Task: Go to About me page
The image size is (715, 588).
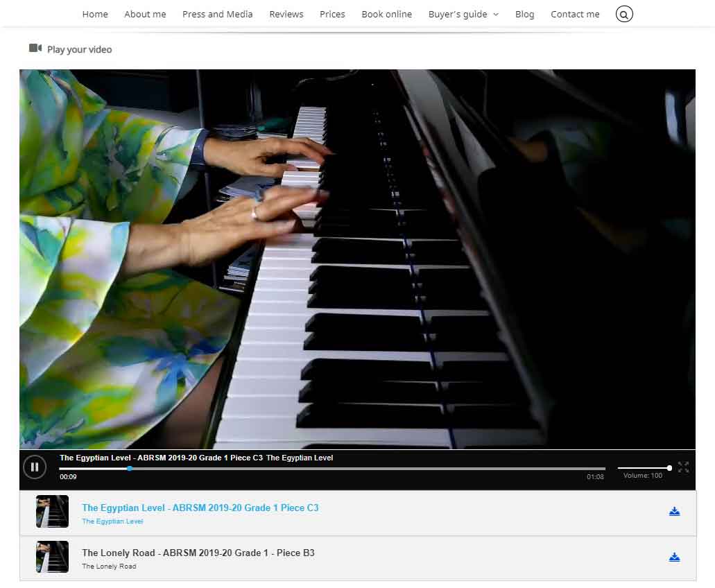Action: click(145, 14)
